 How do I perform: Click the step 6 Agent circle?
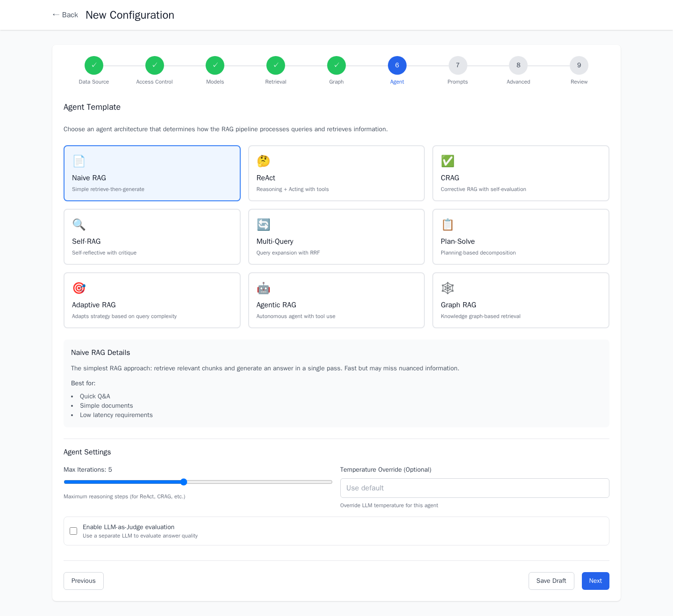tap(397, 65)
